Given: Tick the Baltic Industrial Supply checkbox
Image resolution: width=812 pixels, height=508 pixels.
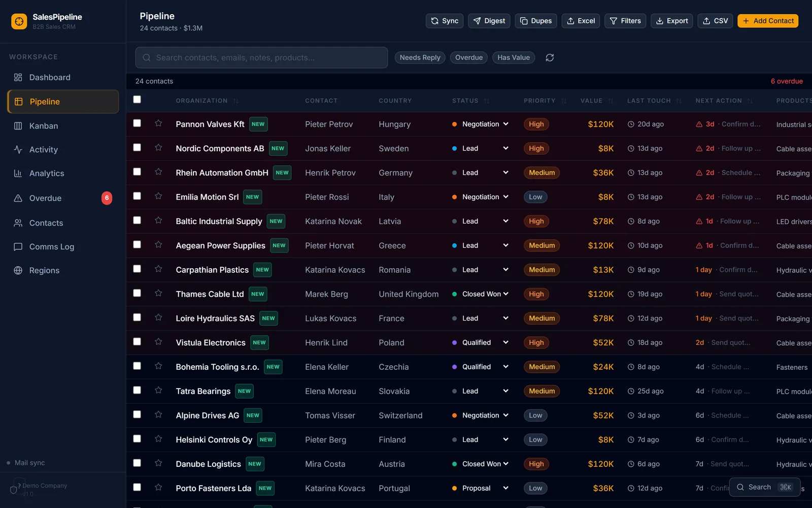Looking at the screenshot, I should click(x=137, y=220).
